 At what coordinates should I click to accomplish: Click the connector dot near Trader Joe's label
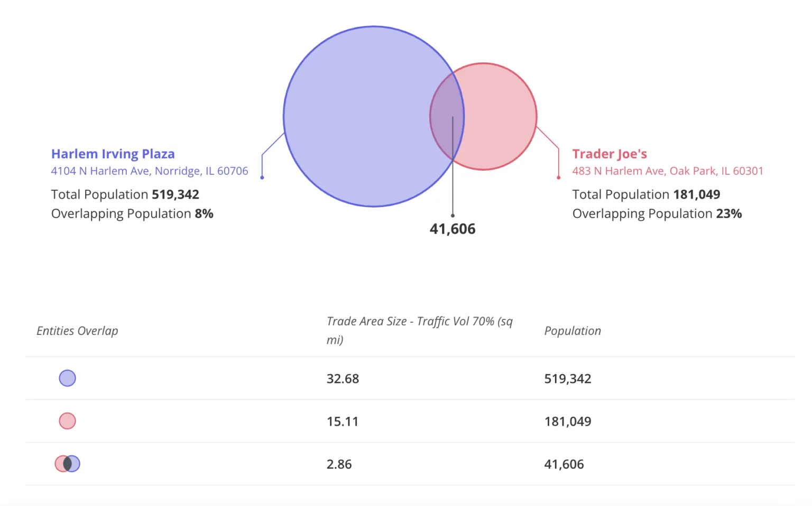[558, 178]
